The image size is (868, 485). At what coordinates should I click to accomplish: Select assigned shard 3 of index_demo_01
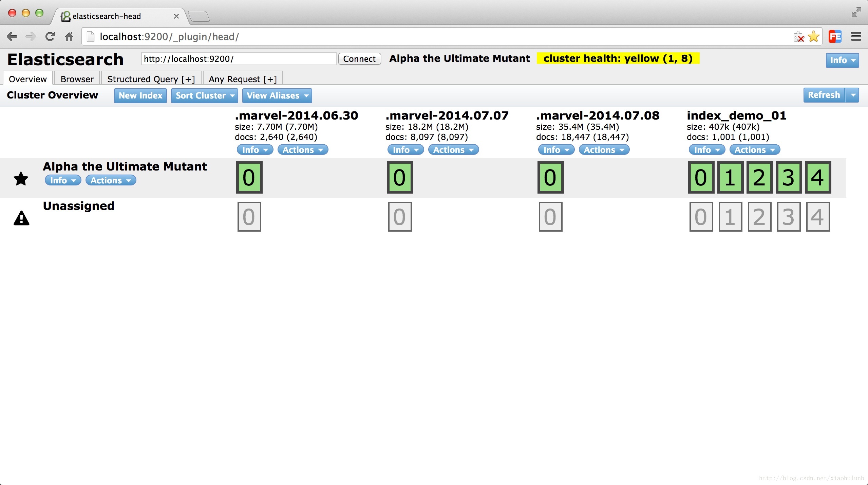[x=789, y=177]
